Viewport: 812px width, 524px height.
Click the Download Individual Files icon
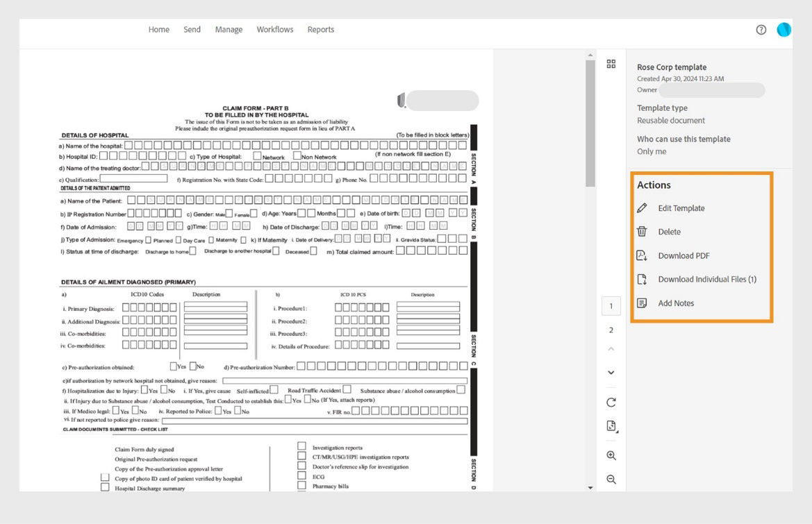(x=641, y=279)
